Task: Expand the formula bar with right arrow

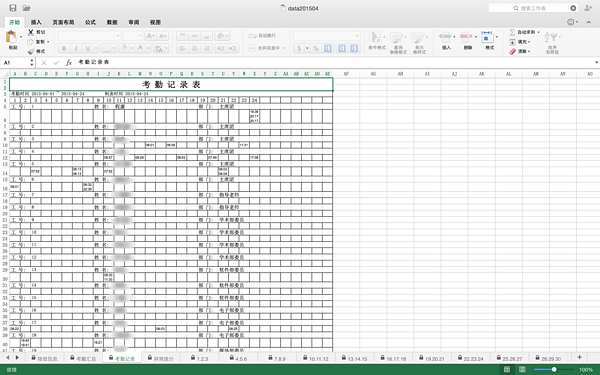Action: pos(597,62)
